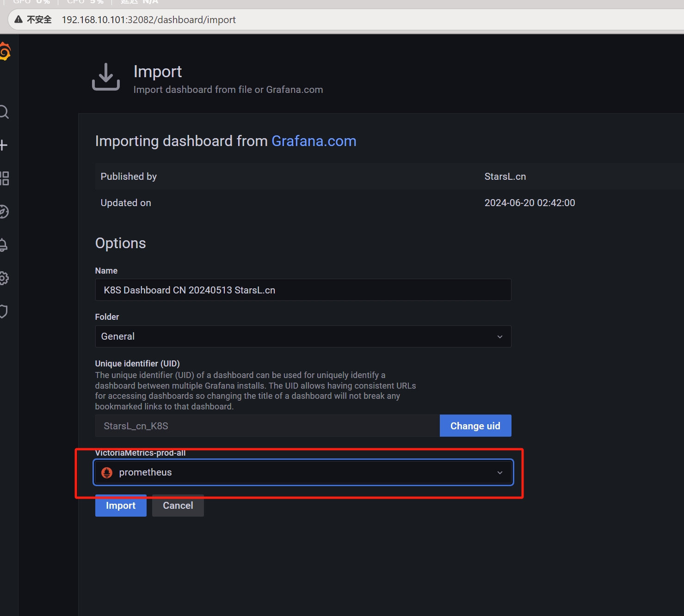Click the blue Import button
This screenshot has width=684, height=616.
point(121,506)
